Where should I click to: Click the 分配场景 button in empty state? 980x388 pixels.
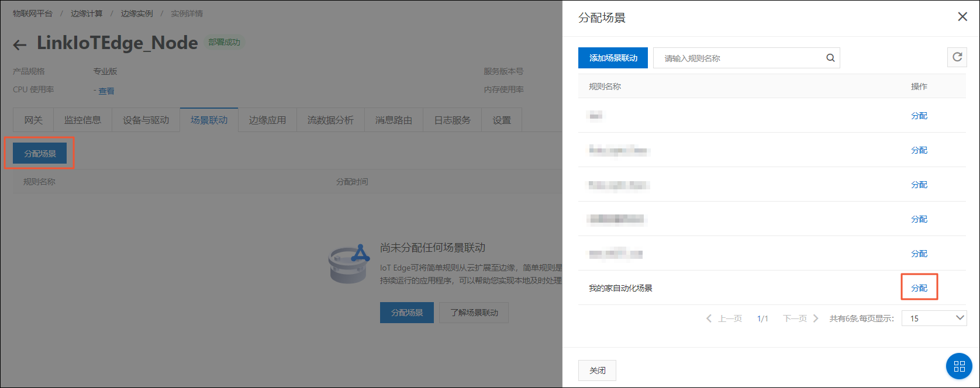407,313
